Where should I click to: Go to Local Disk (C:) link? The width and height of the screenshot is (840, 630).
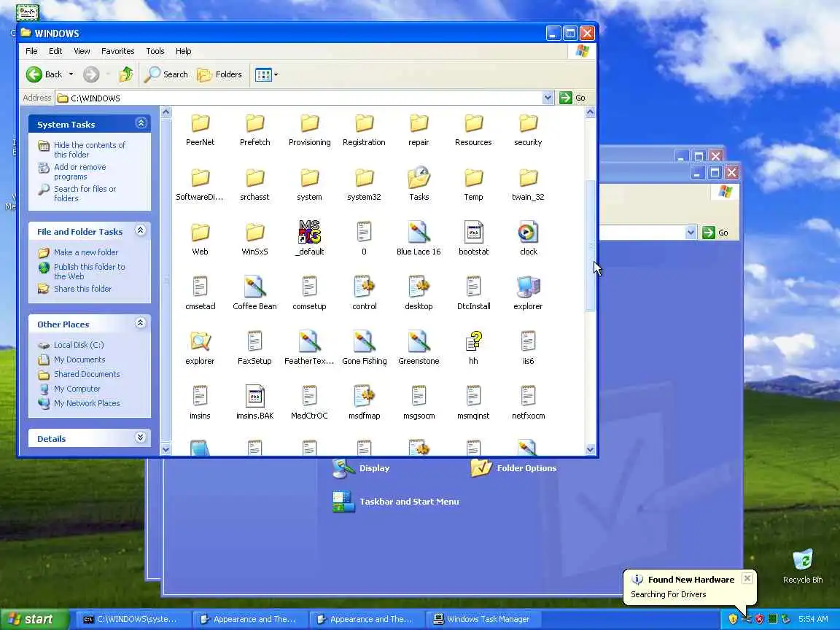point(79,345)
